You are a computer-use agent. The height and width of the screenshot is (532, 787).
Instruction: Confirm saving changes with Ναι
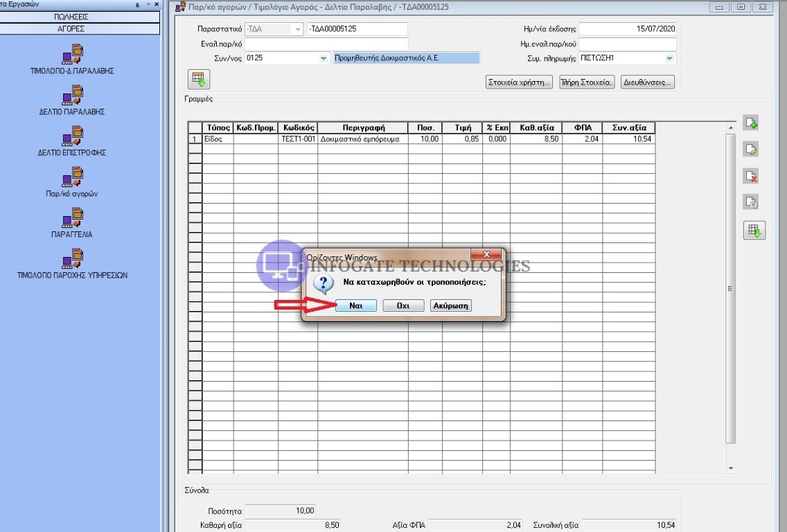[x=356, y=305]
